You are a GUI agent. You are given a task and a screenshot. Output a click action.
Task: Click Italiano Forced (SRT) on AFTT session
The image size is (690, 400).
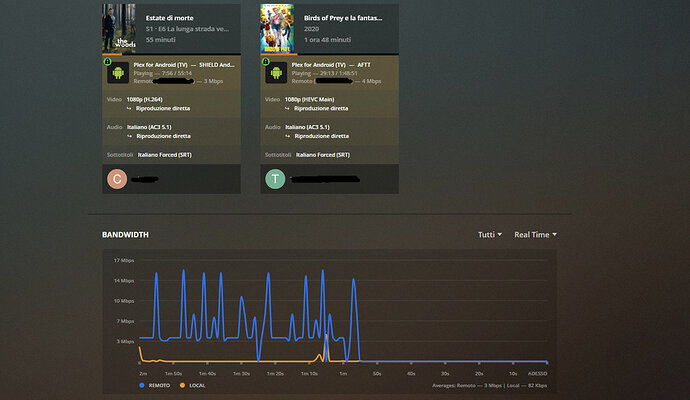[323, 155]
